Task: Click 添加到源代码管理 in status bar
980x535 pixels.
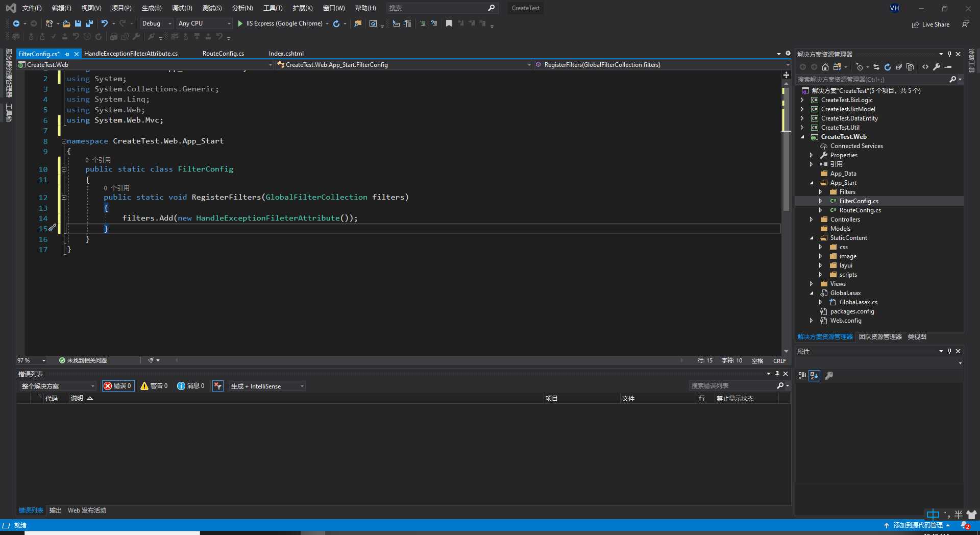Action: pos(917,525)
